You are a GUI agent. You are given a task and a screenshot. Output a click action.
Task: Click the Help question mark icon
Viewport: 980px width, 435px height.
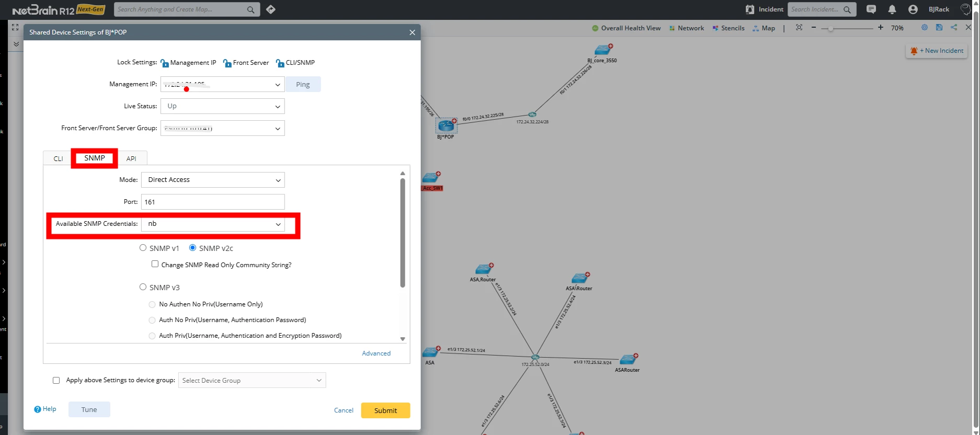[x=38, y=409]
